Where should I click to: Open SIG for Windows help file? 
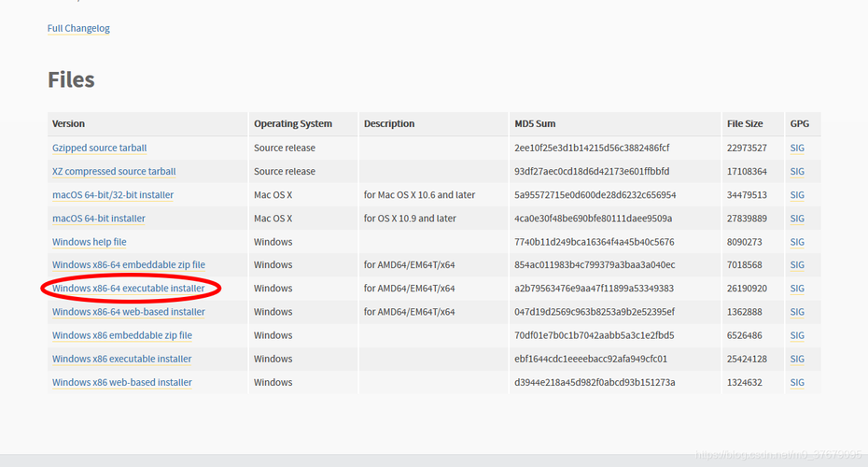point(797,242)
